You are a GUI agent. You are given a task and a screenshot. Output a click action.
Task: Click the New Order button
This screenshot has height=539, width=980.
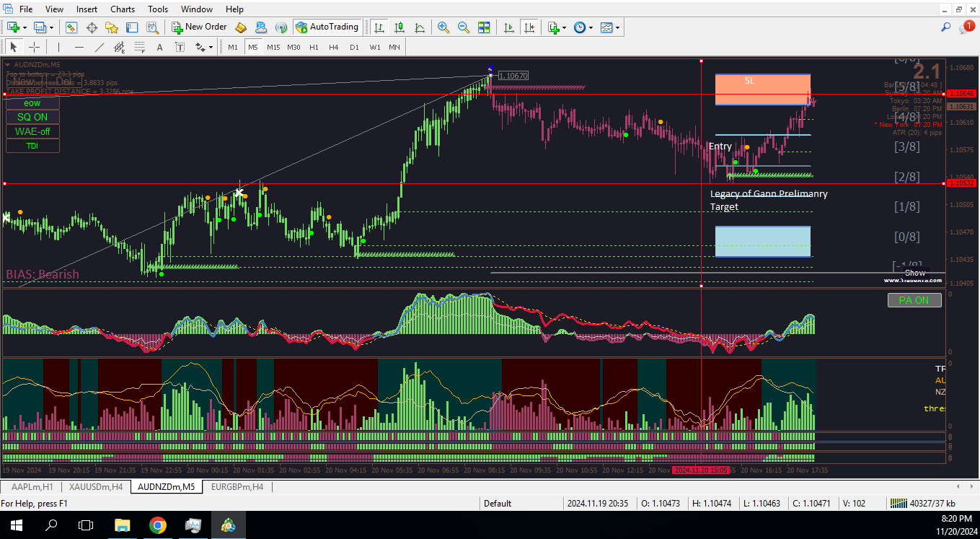200,27
